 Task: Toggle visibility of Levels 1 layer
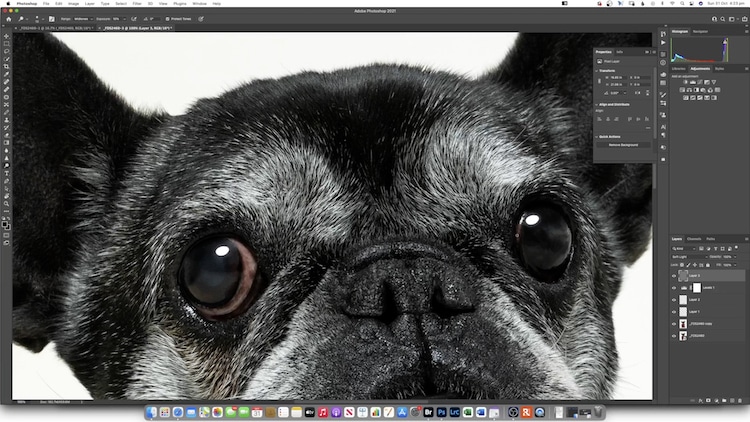[674, 287]
